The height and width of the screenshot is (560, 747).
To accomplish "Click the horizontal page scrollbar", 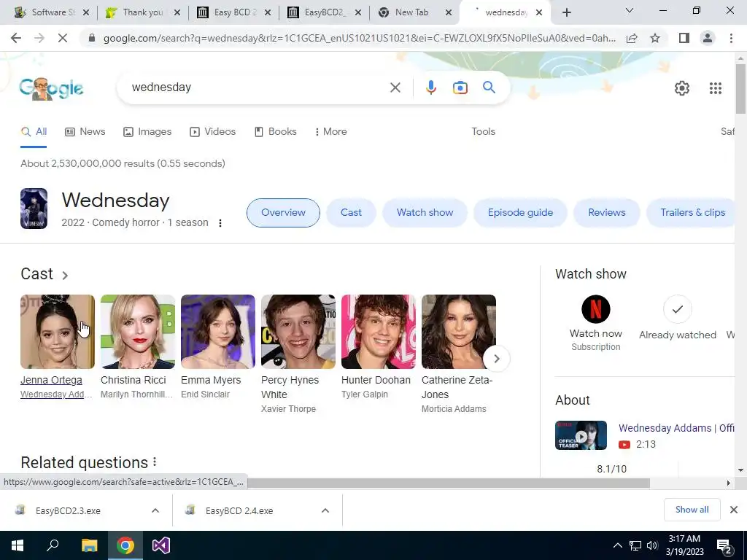I will [x=449, y=483].
